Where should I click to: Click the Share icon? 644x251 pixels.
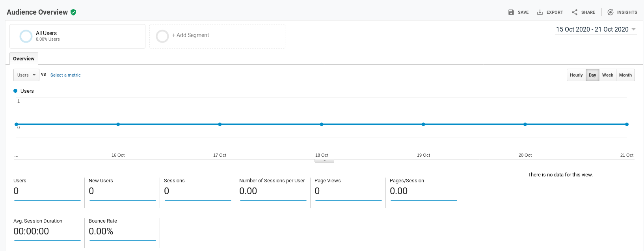575,12
